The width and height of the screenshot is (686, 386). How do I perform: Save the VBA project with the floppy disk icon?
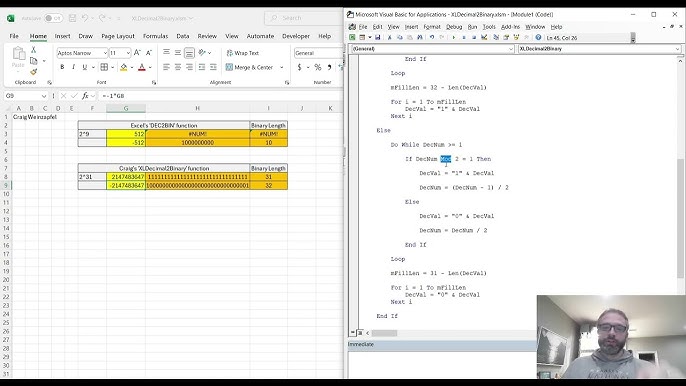click(x=378, y=37)
